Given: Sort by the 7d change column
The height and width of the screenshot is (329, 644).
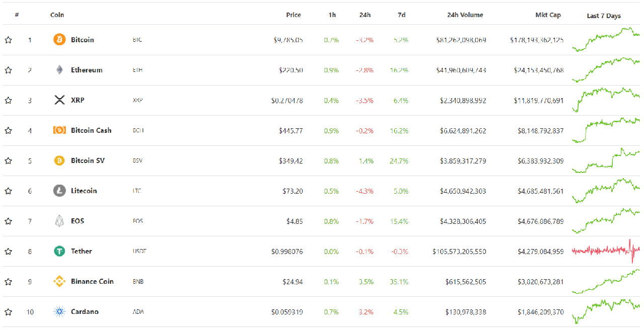Looking at the screenshot, I should pos(401,15).
